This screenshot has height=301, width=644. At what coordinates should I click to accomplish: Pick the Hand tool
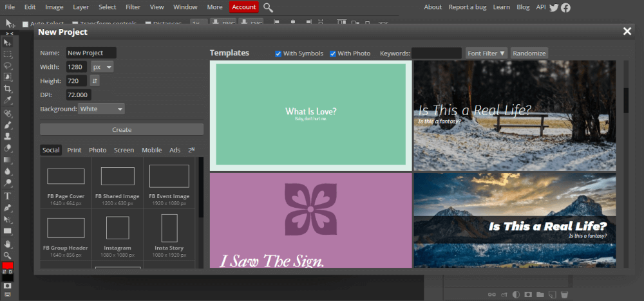[x=8, y=244]
